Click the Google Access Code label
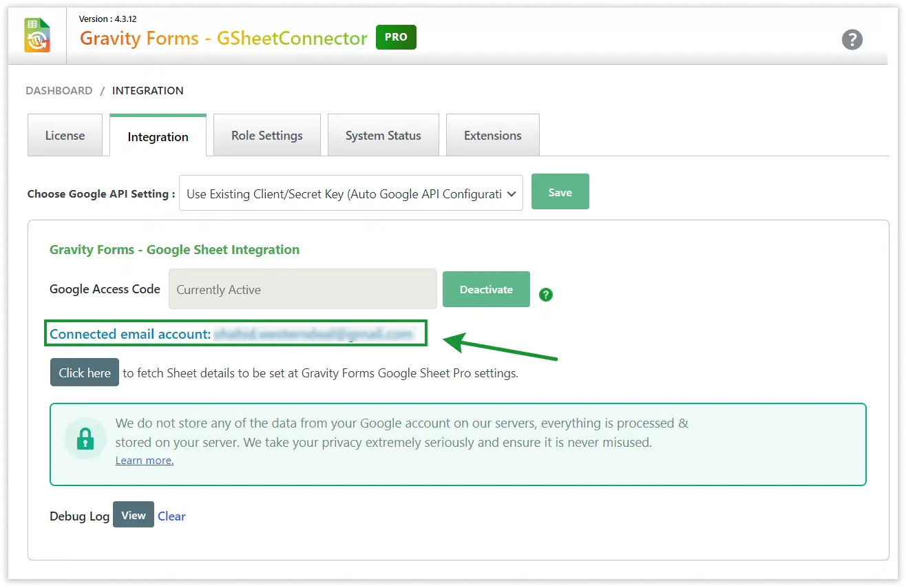906x588 pixels. click(105, 289)
